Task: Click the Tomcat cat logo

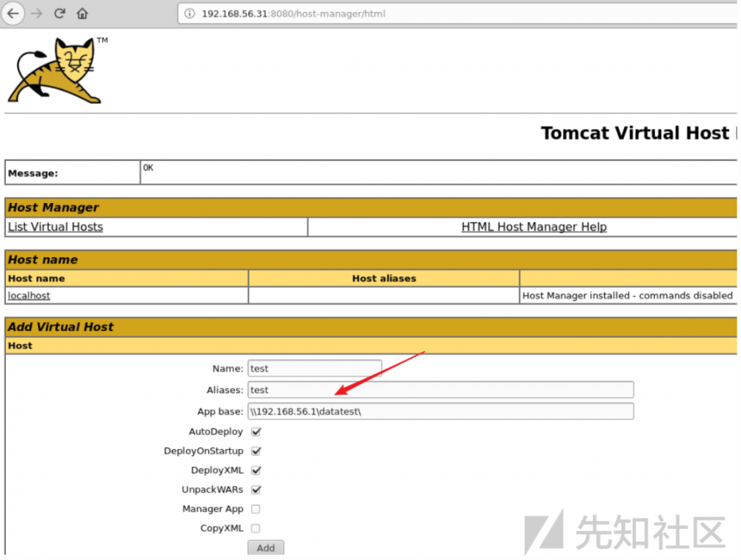Action: (x=56, y=70)
